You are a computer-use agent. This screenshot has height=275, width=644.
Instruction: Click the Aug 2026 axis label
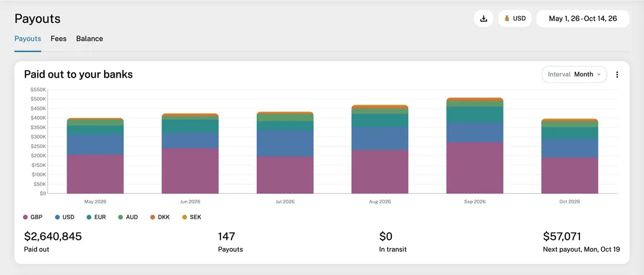[x=380, y=202]
